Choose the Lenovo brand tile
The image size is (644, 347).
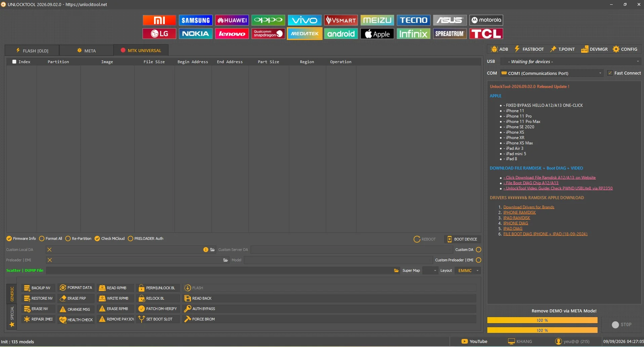click(x=232, y=34)
